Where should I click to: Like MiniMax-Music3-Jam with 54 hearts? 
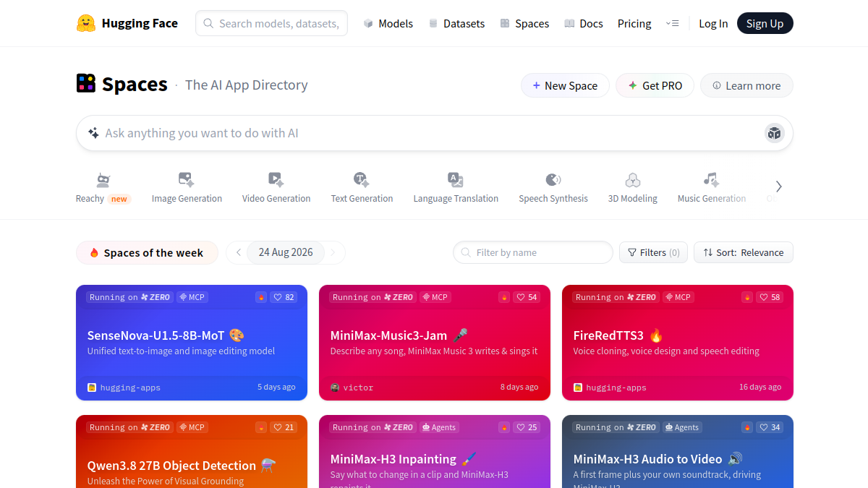(x=527, y=297)
